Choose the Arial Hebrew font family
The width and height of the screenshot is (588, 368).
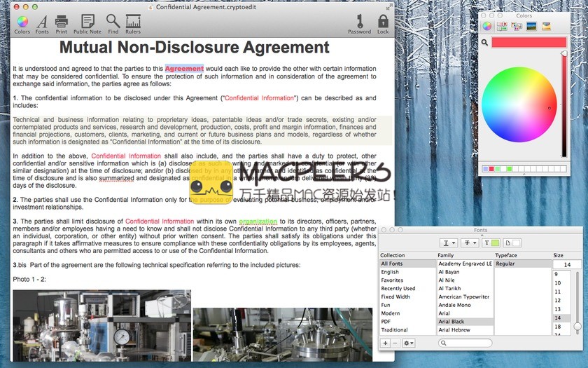[465, 329]
